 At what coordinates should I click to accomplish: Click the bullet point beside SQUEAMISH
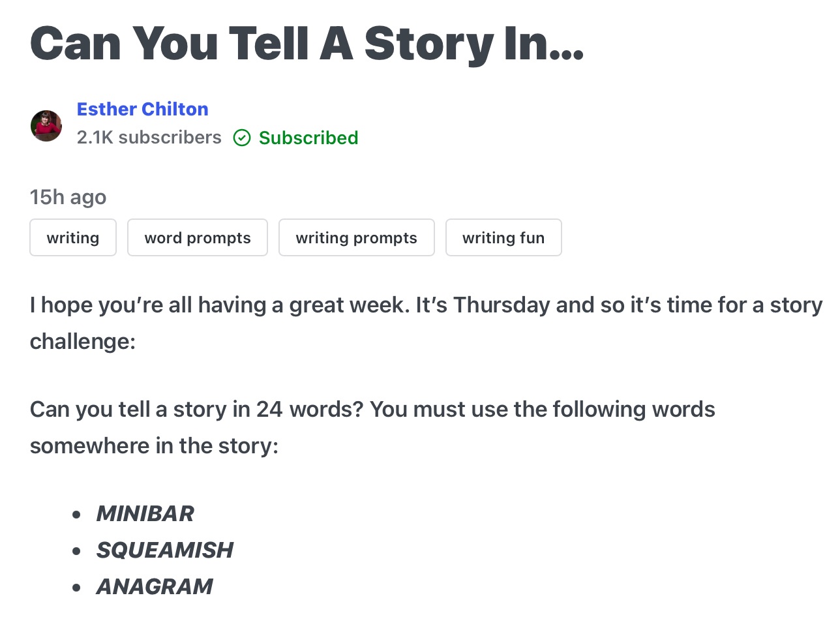(77, 551)
